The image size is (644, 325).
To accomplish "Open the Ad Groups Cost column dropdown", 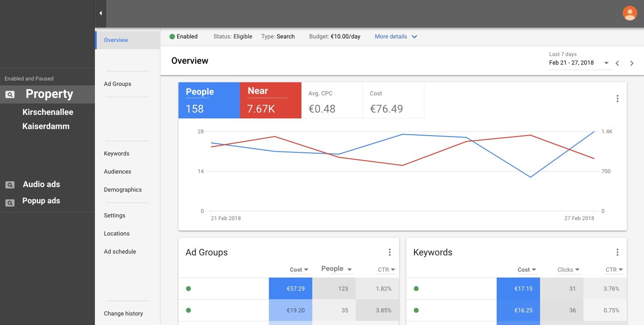I will (299, 269).
